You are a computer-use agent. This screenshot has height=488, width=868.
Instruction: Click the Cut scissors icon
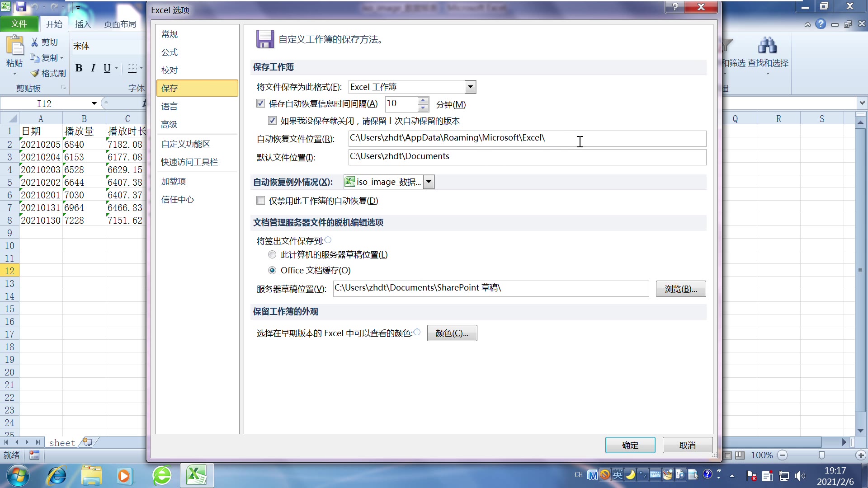(35, 42)
